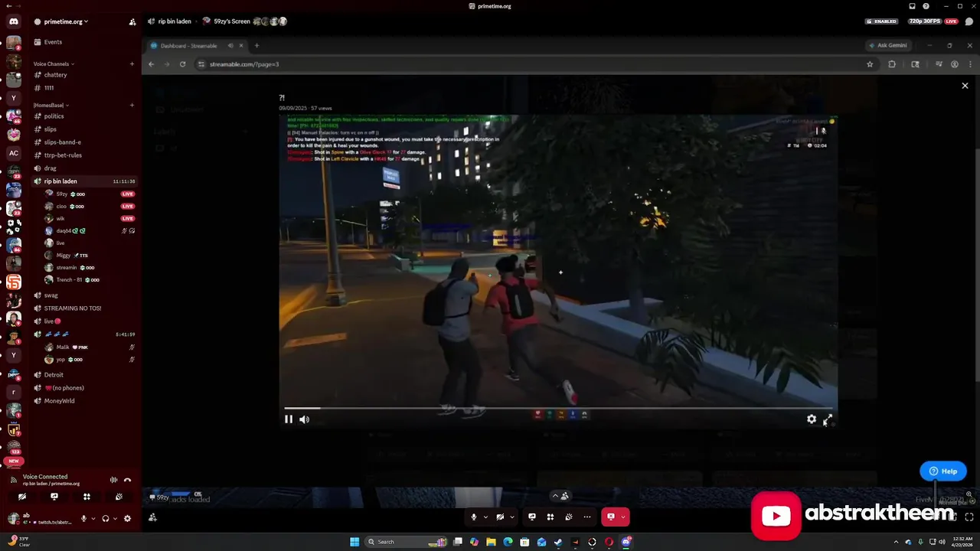The height and width of the screenshot is (551, 980).
Task: Select user Miggy in voice list
Action: tap(63, 256)
